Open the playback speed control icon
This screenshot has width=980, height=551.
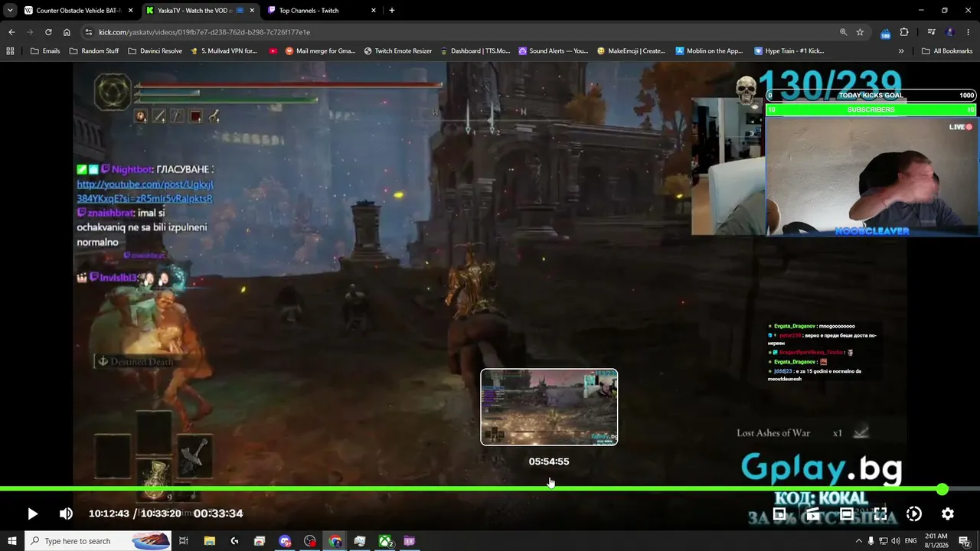[x=914, y=514]
